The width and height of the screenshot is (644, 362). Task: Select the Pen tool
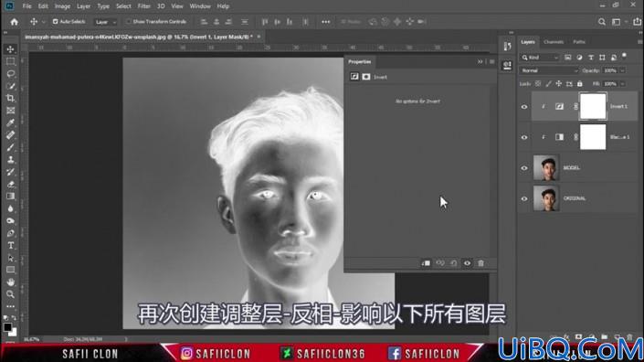point(11,233)
